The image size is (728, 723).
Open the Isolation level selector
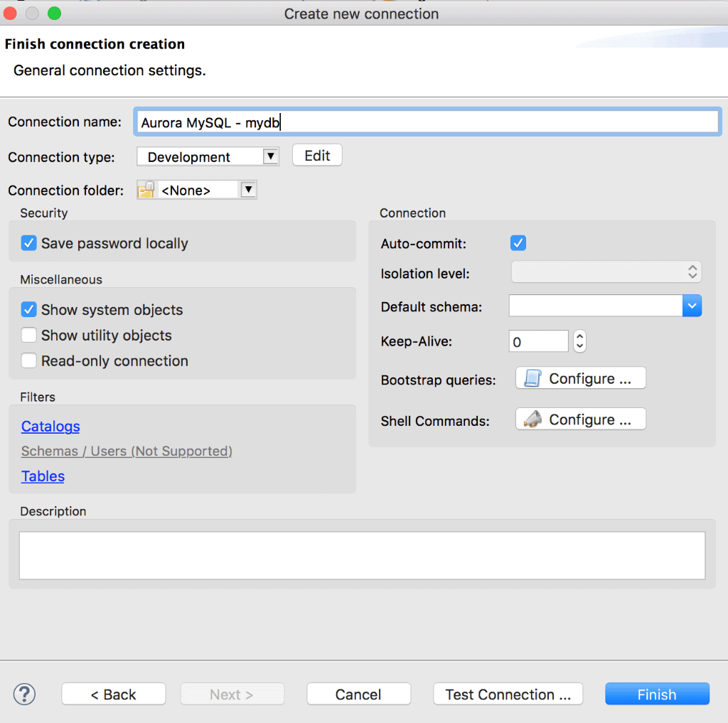(x=606, y=272)
